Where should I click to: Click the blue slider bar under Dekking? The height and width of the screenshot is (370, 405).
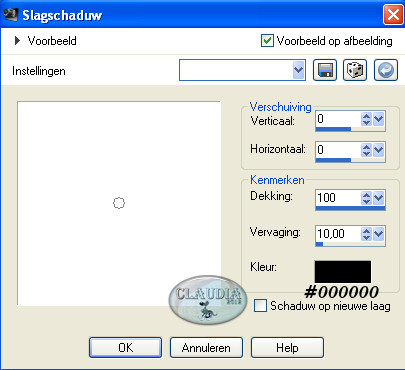[x=350, y=208]
